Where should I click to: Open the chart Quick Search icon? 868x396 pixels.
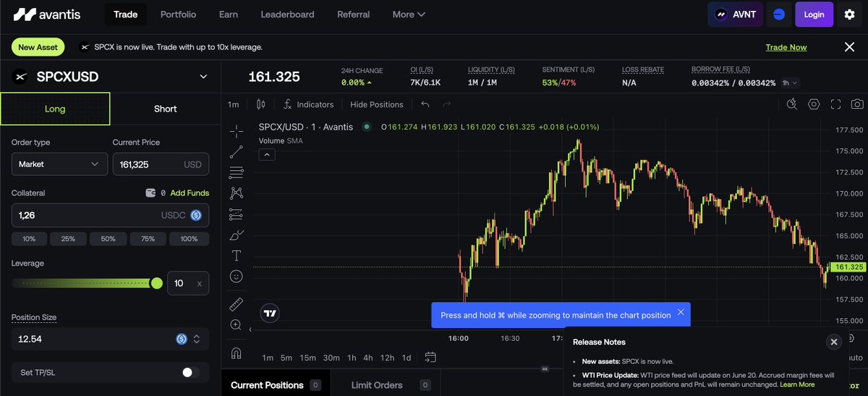pyautogui.click(x=791, y=104)
